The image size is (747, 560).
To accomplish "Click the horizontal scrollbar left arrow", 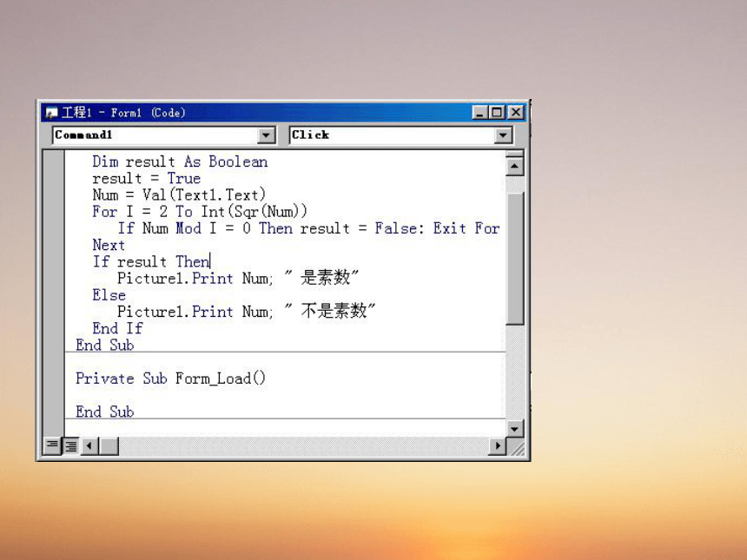I will point(89,446).
